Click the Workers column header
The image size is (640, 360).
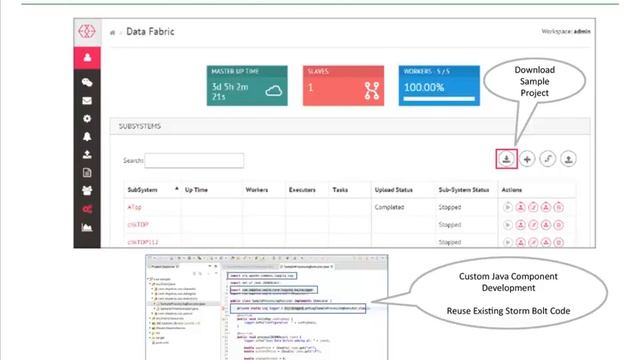coord(257,190)
